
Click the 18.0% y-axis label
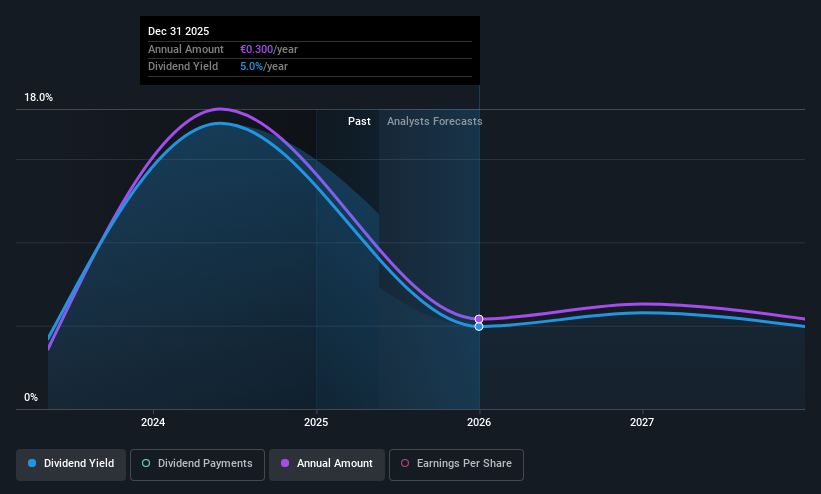coord(38,97)
